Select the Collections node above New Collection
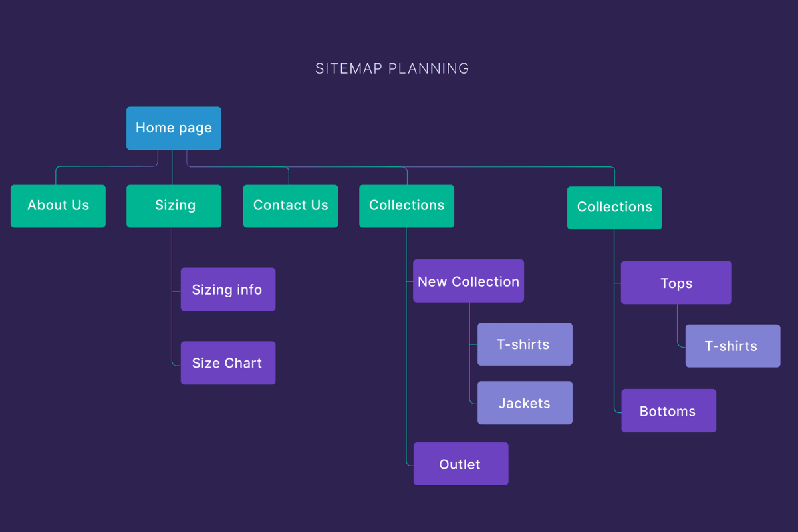The width and height of the screenshot is (798, 532). [406, 206]
